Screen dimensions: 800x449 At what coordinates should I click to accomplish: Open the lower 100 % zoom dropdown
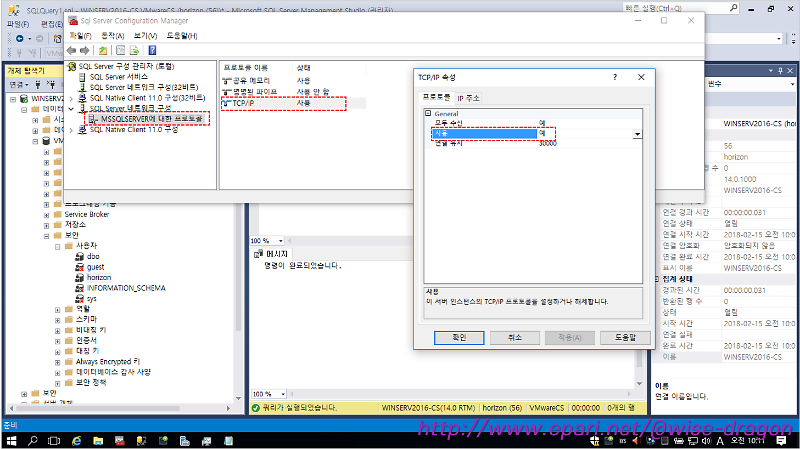[x=283, y=394]
